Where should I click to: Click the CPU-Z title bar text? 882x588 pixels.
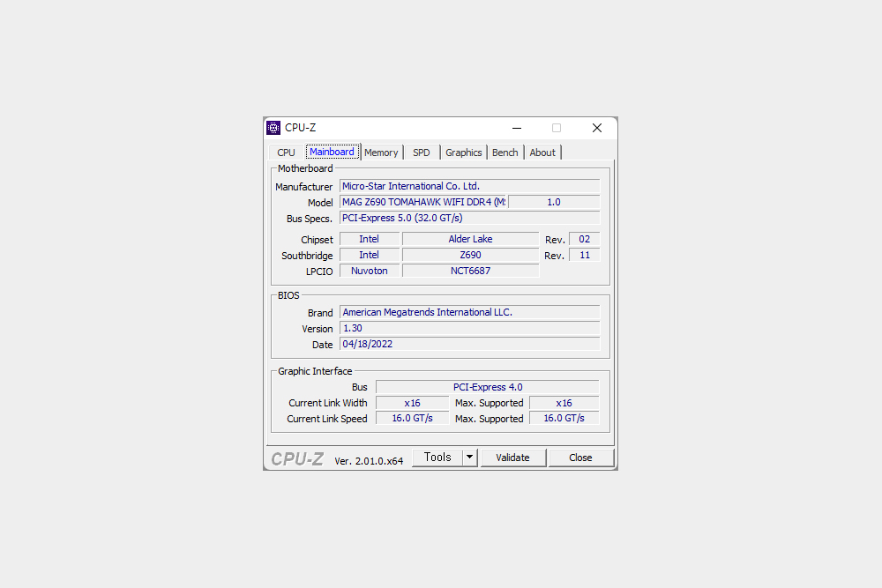click(x=301, y=128)
